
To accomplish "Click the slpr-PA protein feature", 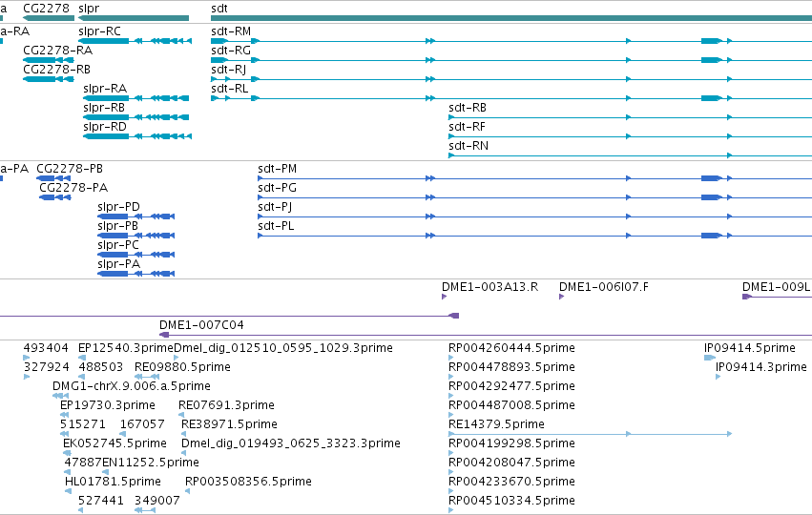I will click(136, 275).
